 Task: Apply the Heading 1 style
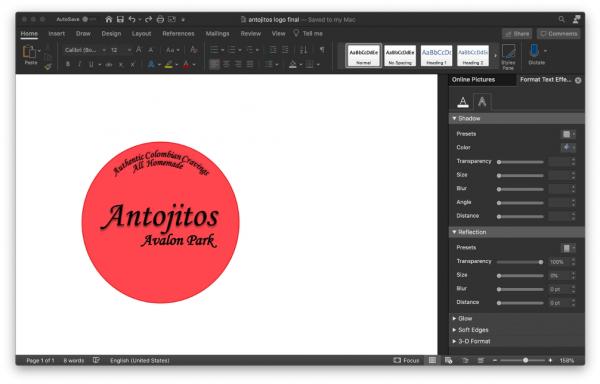(x=436, y=55)
